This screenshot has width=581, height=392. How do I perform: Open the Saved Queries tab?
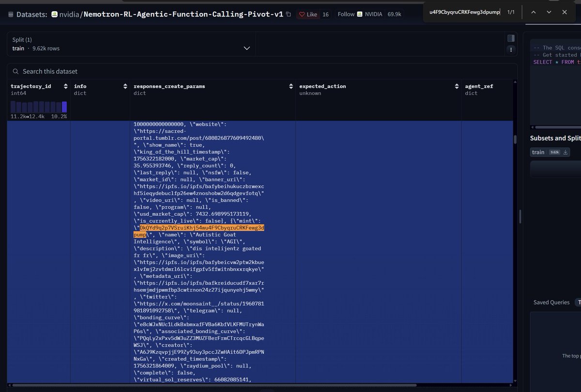551,302
